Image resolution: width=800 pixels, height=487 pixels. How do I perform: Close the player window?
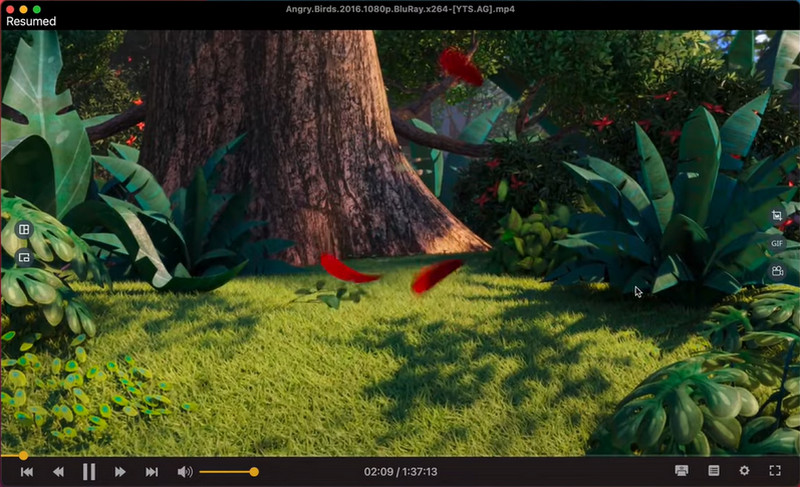pos(10,9)
